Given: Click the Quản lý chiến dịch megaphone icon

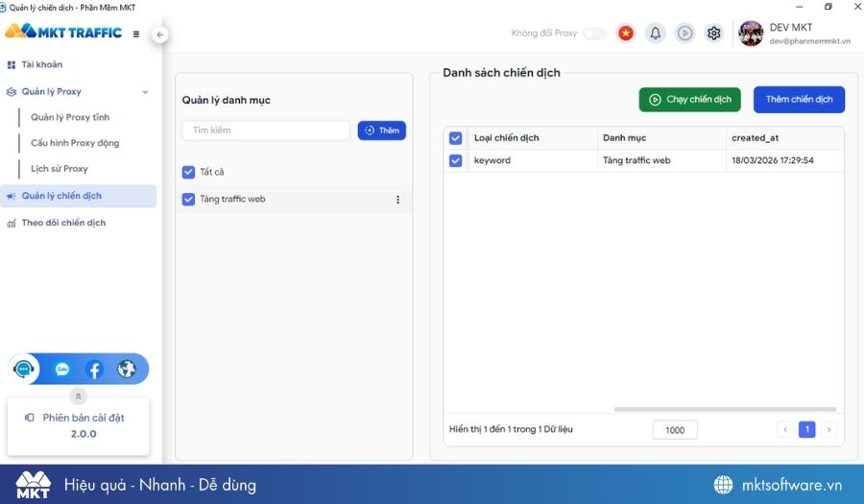Looking at the screenshot, I should (11, 196).
